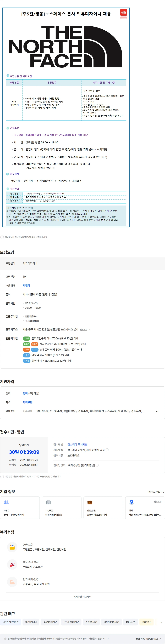
Task: Click 콜센터·아웃소싱·기타 industry text
Action: click(x=97, y=515)
